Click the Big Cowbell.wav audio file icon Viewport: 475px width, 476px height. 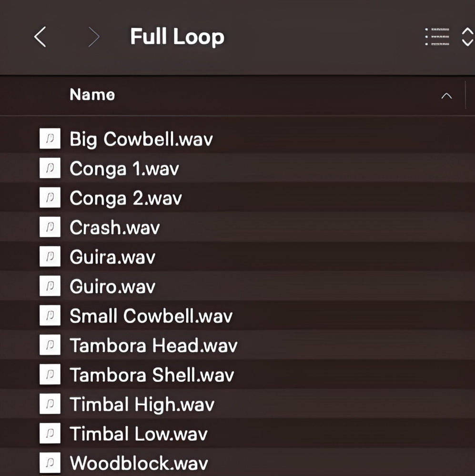tap(50, 139)
